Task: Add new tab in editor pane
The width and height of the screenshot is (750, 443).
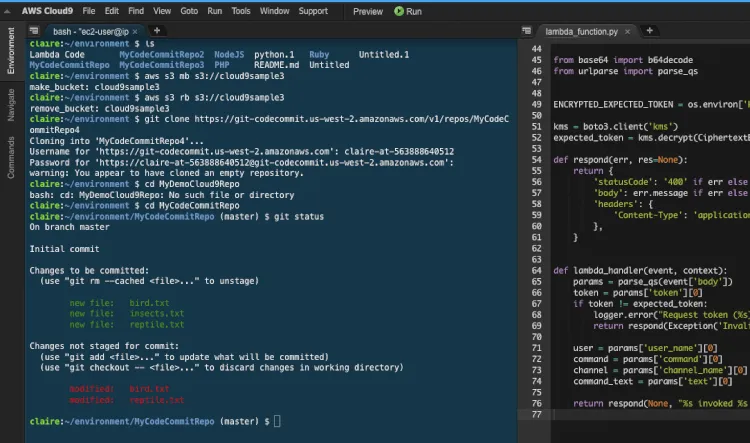Action: [649, 31]
